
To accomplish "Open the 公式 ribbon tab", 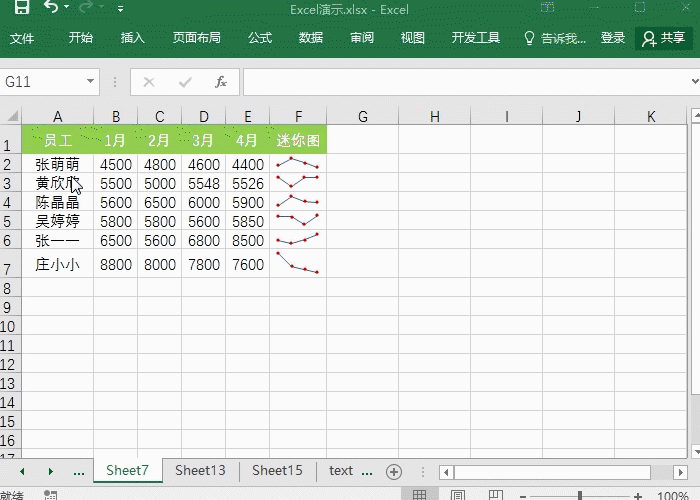I will (260, 38).
